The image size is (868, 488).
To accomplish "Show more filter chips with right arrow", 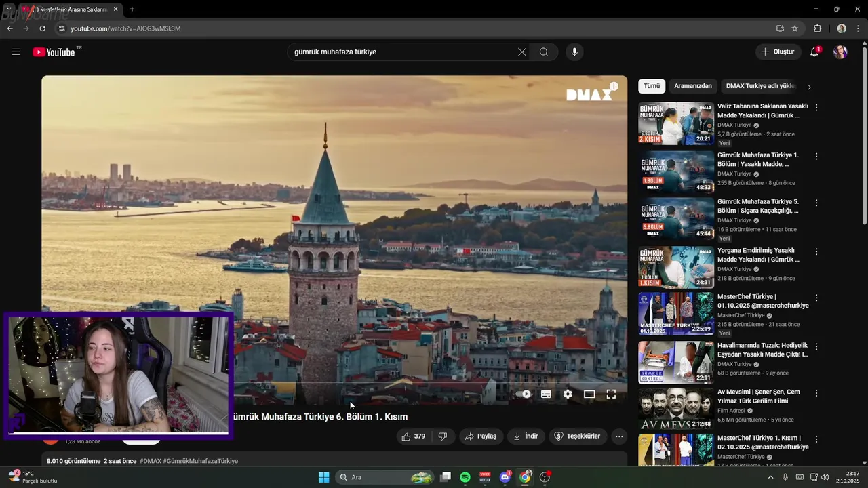I will 808,87.
